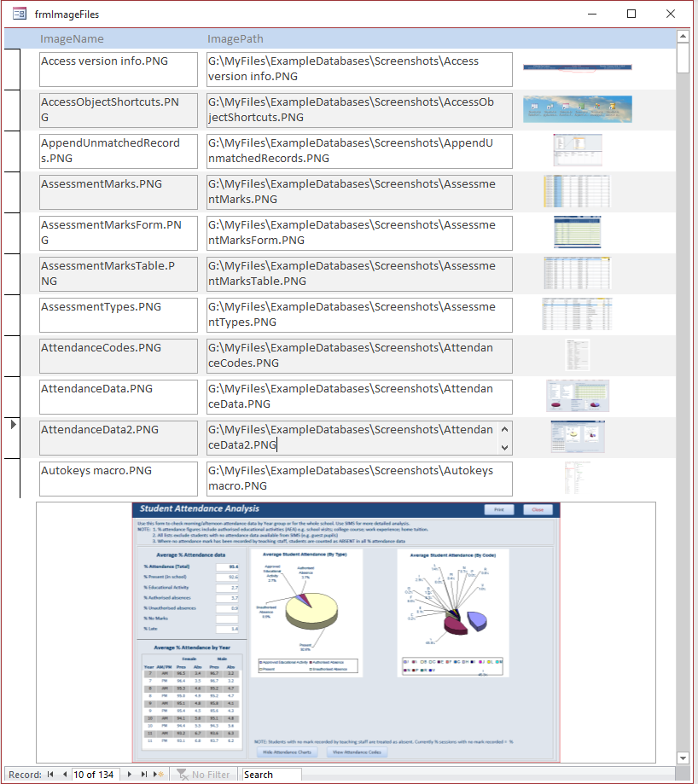The image size is (698, 784).
Task: Click thumbnail of AttendanceCodes.PNG
Action: (x=578, y=355)
